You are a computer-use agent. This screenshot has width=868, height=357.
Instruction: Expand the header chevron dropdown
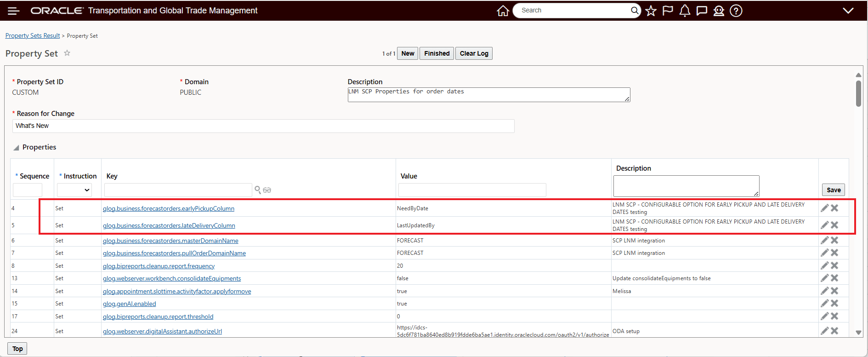[x=848, y=11]
